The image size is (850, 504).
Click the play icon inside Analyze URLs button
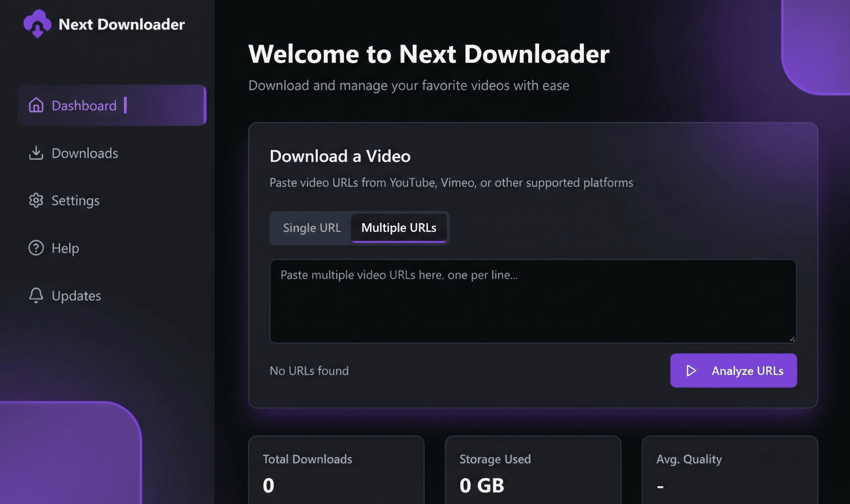691,371
